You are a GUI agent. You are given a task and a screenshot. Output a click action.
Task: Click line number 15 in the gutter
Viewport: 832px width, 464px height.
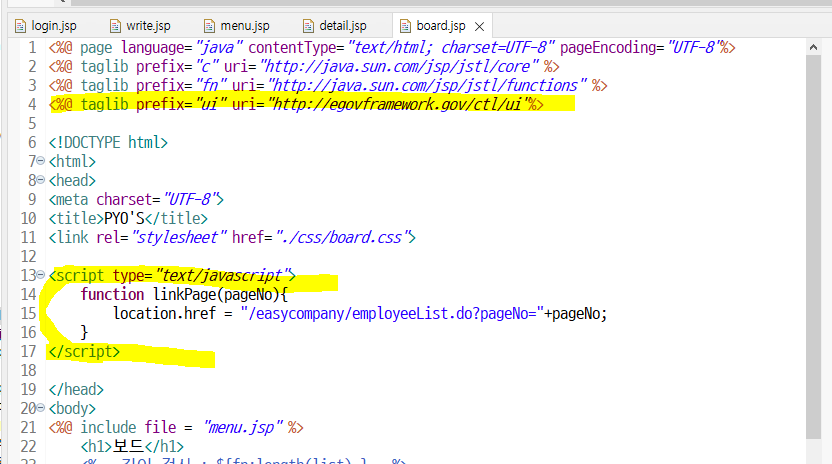click(x=29, y=314)
